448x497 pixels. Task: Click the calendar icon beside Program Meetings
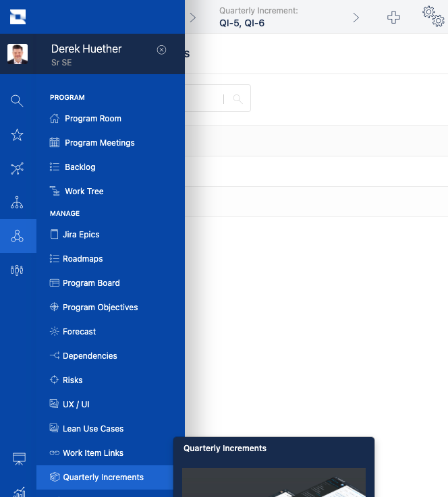55,142
